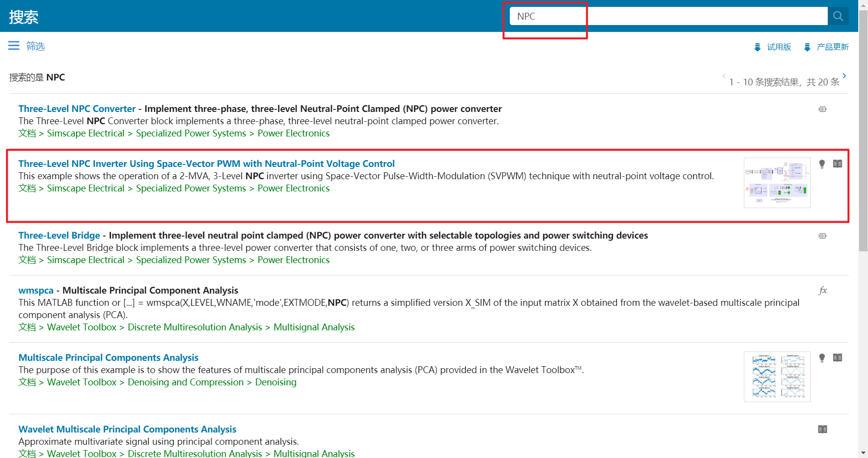
Task: Click Specialized Power Systems under NPC Inverter example
Action: [191, 189]
